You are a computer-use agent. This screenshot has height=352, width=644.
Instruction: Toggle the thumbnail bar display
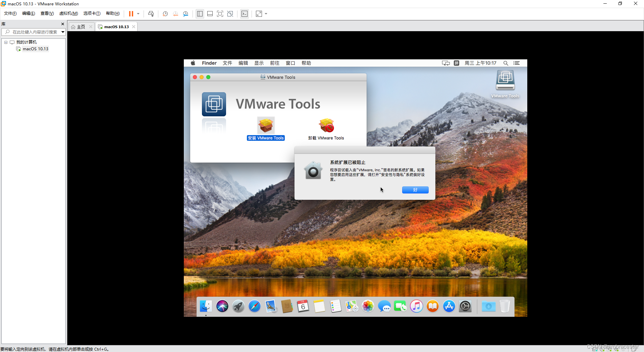(210, 14)
